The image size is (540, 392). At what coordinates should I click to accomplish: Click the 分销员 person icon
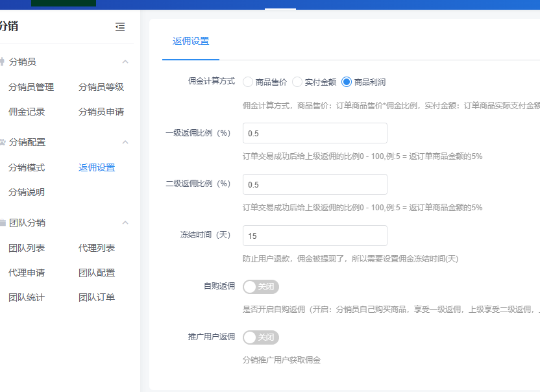[x=3, y=62]
